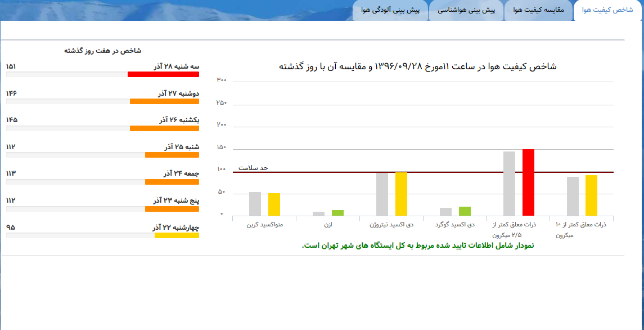Click the red bar for سه شنبه ۲۸ آذر
The image size is (644, 330).
163,74
